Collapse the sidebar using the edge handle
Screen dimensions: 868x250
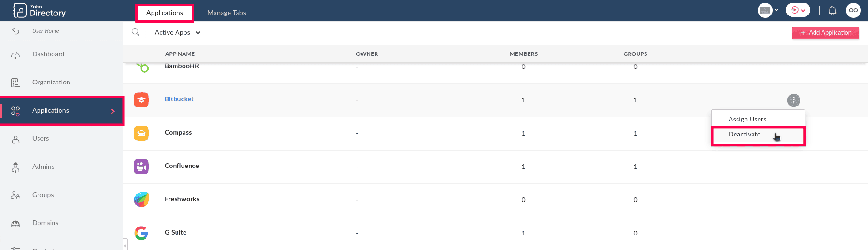(x=125, y=245)
